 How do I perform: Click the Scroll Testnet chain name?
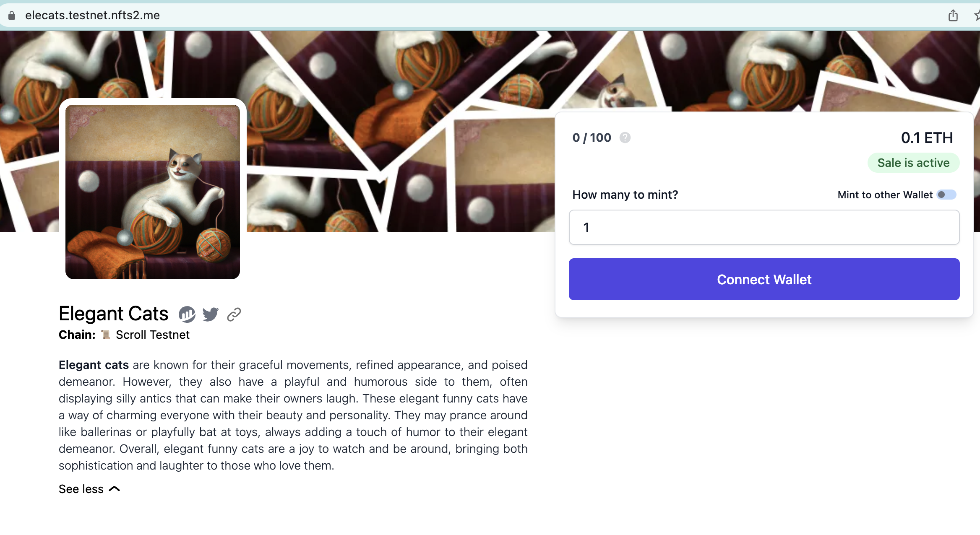pos(152,335)
